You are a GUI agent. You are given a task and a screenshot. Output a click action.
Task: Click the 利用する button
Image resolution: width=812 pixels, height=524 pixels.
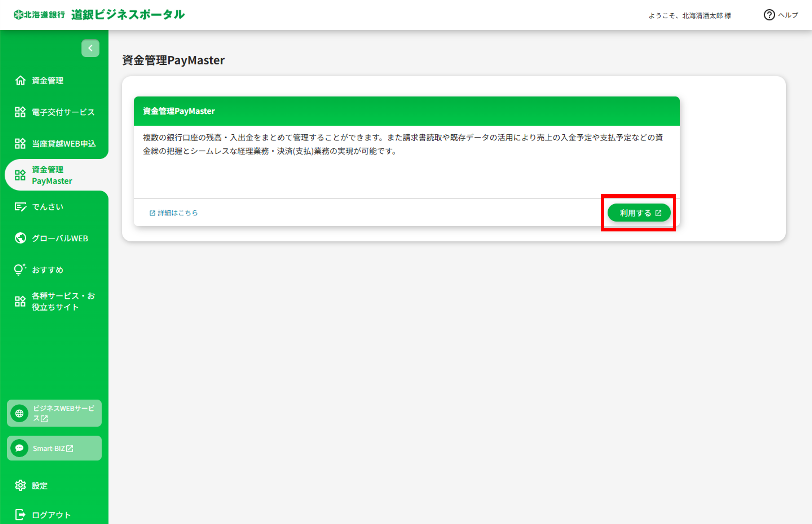click(639, 213)
